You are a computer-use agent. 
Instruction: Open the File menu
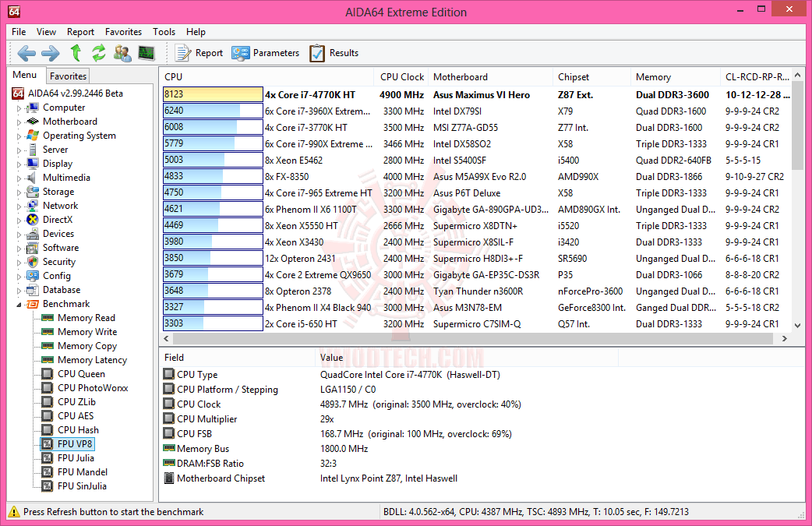tap(19, 32)
